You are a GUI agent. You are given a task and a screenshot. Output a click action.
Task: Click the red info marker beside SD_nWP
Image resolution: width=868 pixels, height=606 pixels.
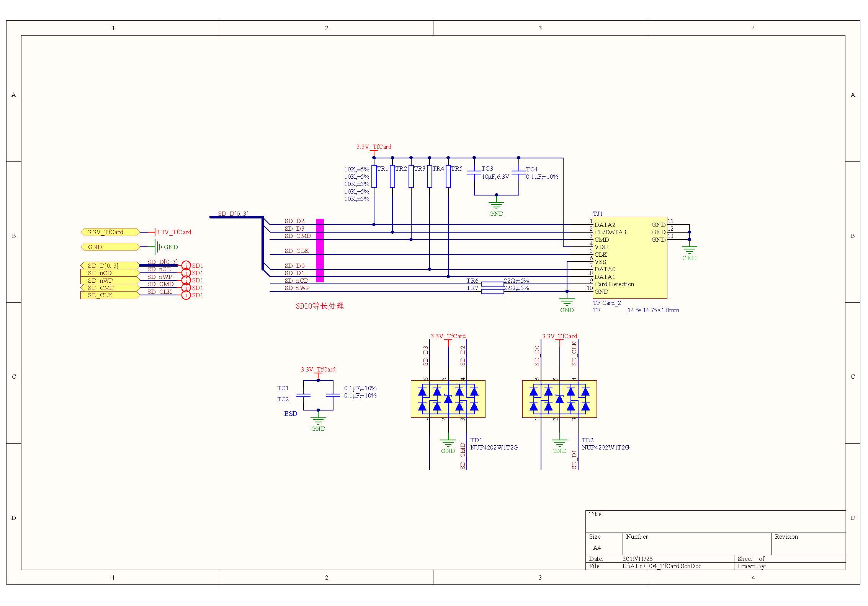[x=186, y=280]
